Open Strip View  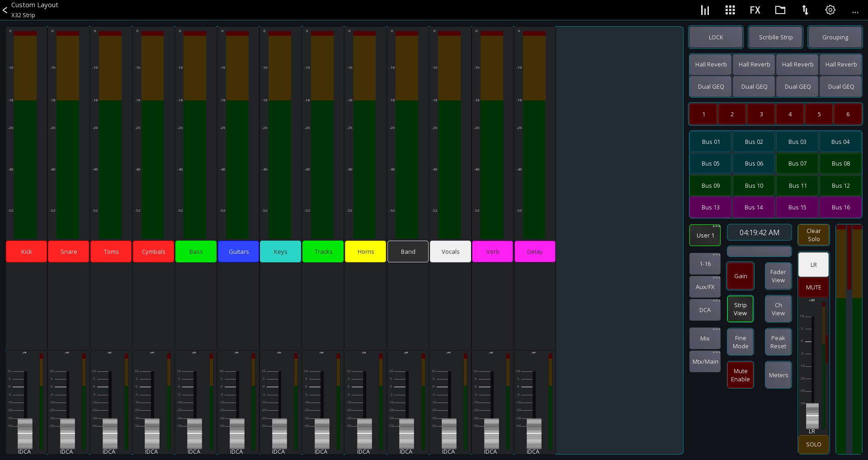tap(741, 309)
